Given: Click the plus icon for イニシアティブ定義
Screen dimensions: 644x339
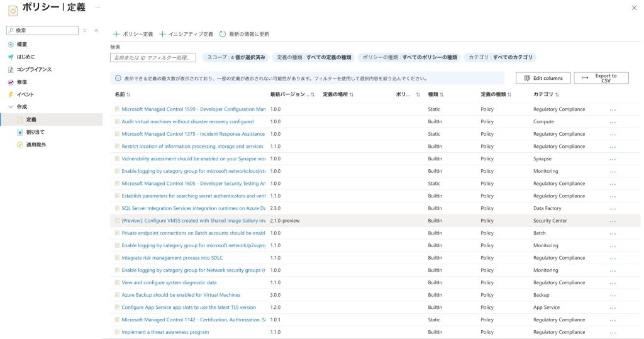Looking at the screenshot, I should tap(162, 34).
